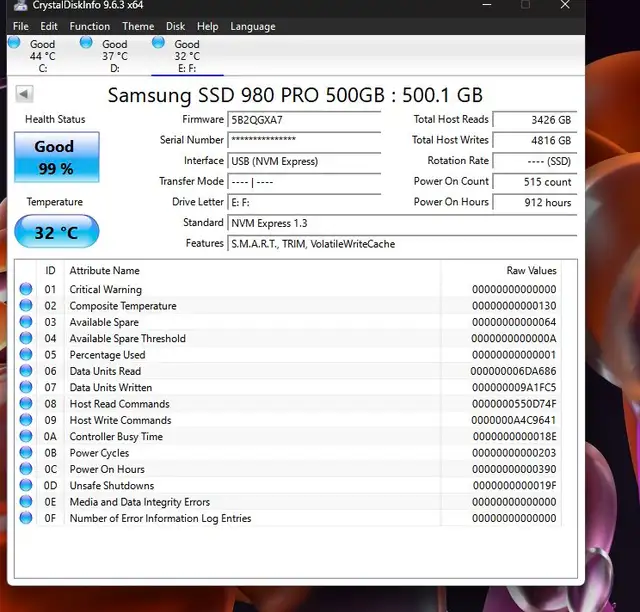Click the Transfer Mode field

click(x=304, y=182)
